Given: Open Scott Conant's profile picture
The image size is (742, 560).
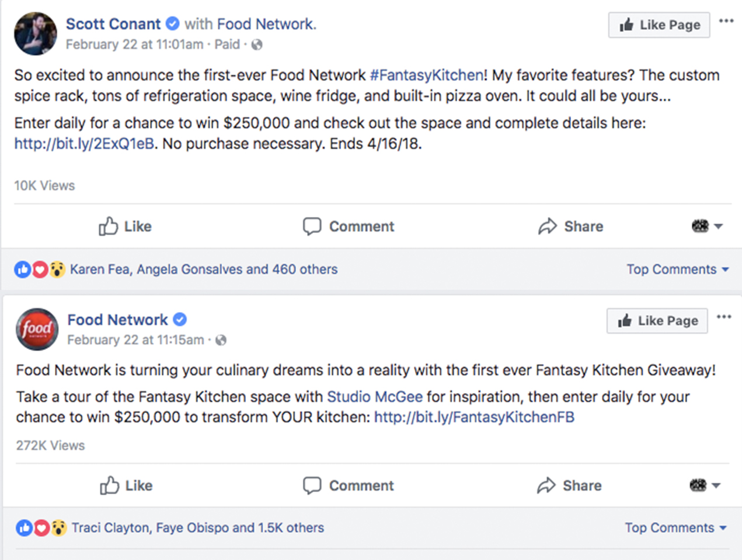Looking at the screenshot, I should 36,34.
